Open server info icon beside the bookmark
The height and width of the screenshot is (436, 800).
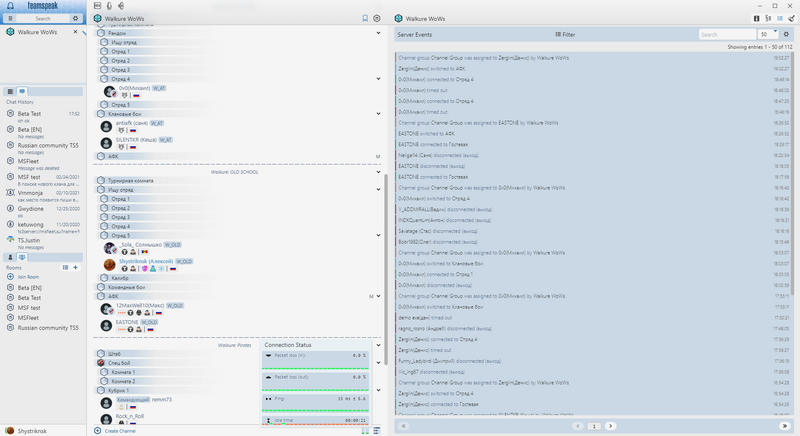click(x=377, y=18)
